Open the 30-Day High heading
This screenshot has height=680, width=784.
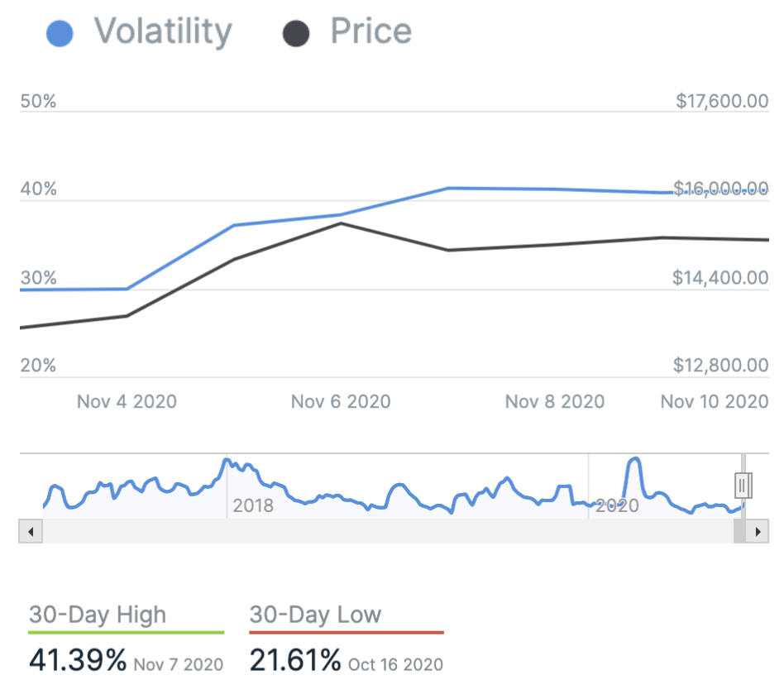98,615
